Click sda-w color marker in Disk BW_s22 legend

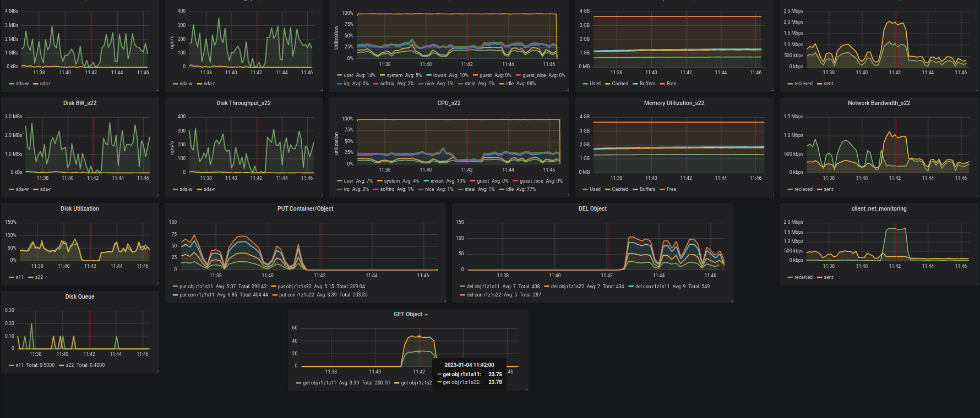tap(12, 189)
